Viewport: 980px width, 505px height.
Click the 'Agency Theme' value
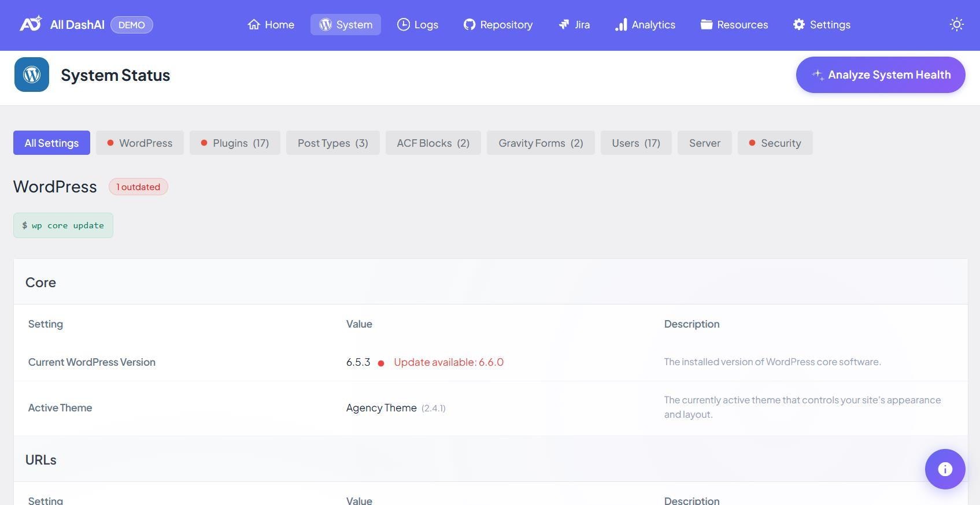pyautogui.click(x=382, y=407)
